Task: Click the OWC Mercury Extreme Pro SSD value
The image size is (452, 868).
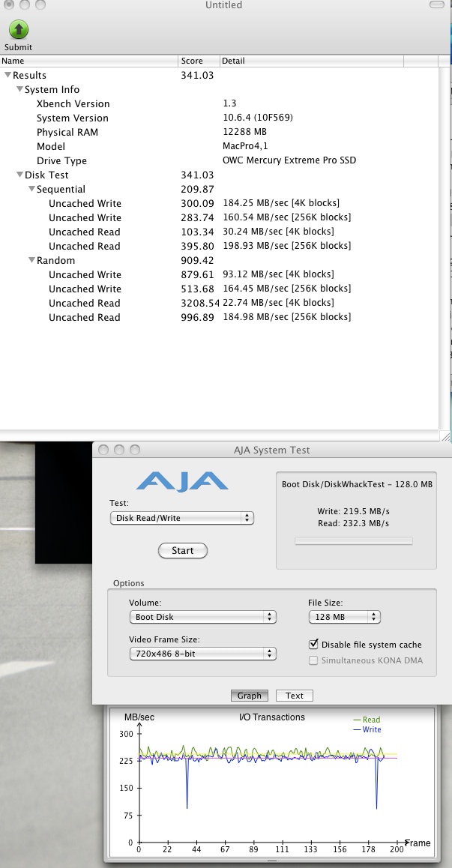Action: pyautogui.click(x=289, y=160)
